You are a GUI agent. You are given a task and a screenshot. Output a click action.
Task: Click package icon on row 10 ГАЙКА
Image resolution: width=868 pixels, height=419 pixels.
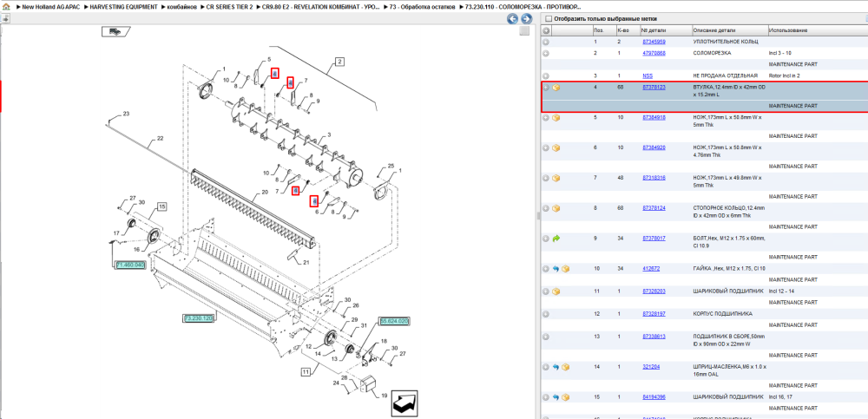pyautogui.click(x=565, y=268)
